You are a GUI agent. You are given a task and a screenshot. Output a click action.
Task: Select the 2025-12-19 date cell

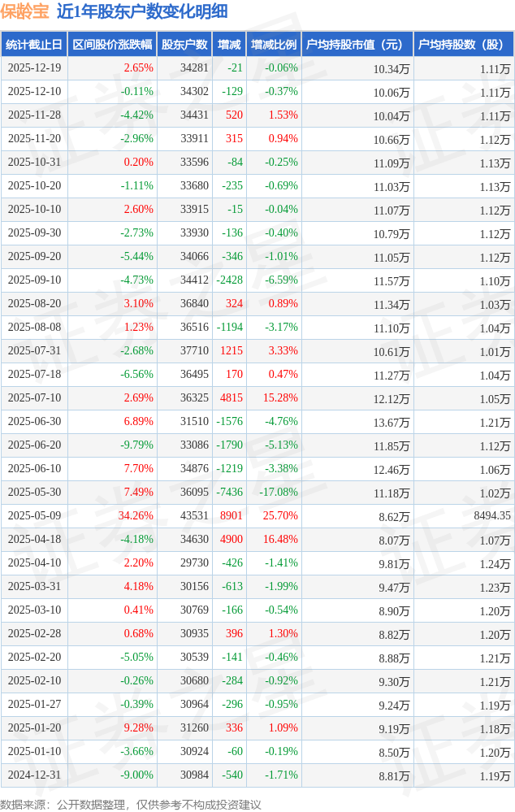pyautogui.click(x=34, y=68)
